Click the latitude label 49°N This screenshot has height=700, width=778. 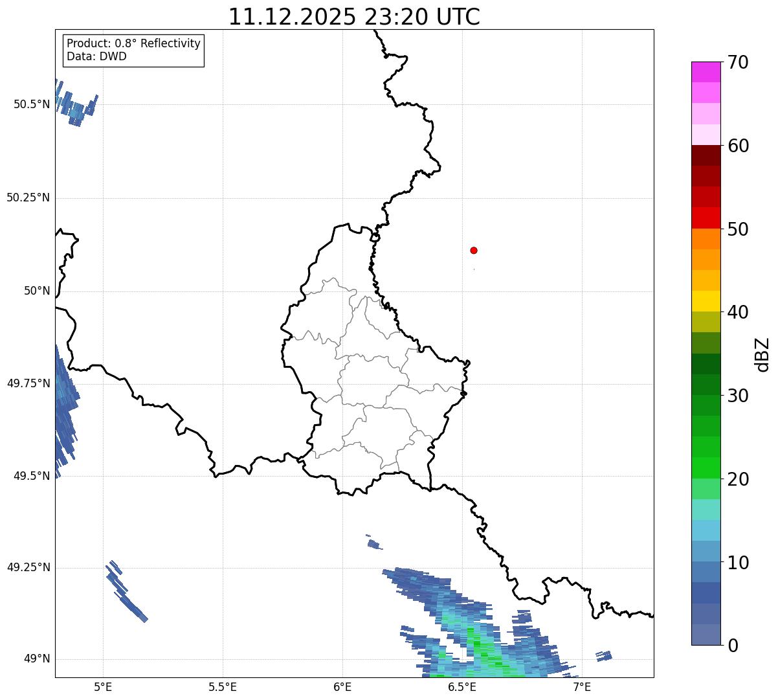pyautogui.click(x=37, y=659)
